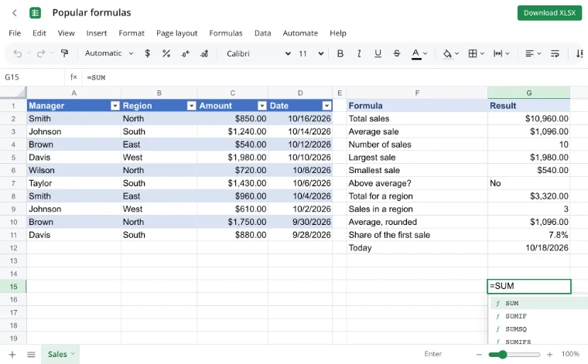Open the Undo history dropdown arrow
The image size is (588, 364).
click(29, 53)
